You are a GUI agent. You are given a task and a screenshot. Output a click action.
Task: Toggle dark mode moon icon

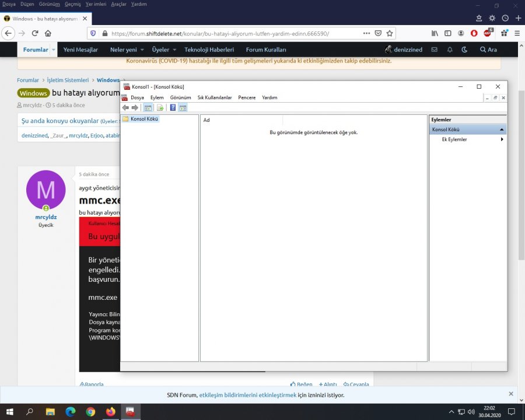pyautogui.click(x=464, y=50)
